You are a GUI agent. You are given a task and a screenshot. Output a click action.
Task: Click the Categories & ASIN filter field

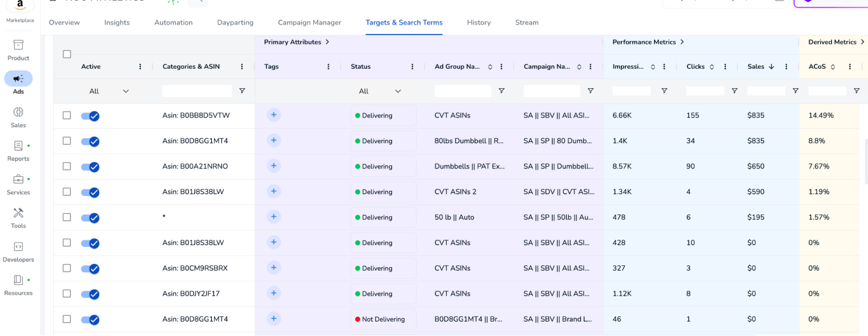(197, 91)
